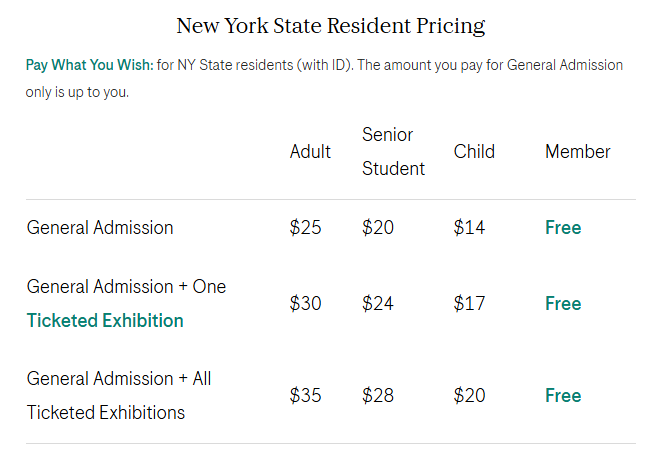
Task: Click the plain General Admission label in the first row
Action: click(x=100, y=228)
